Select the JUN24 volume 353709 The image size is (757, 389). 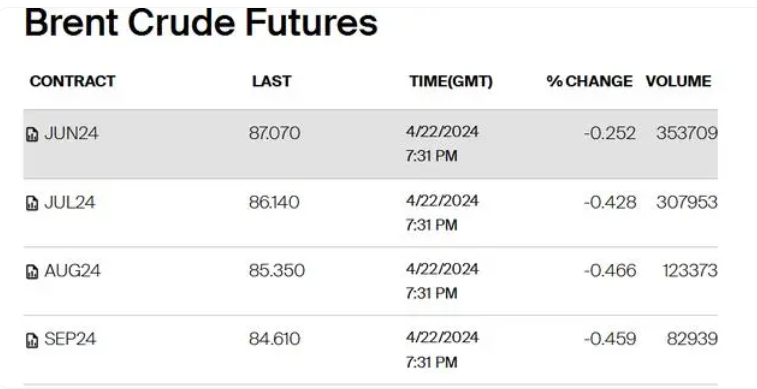click(x=687, y=133)
